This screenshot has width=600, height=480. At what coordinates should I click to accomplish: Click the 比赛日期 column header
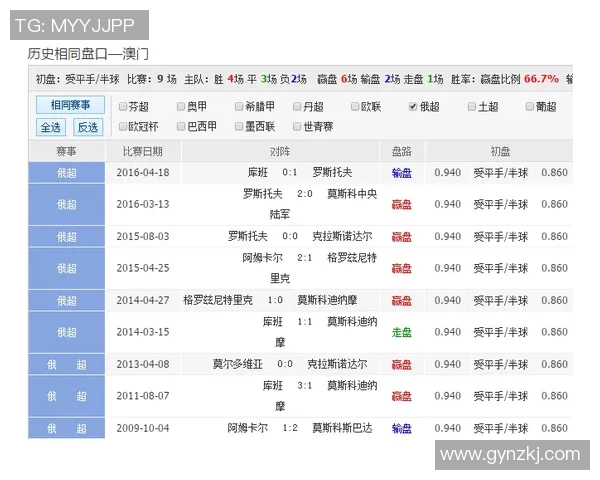click(143, 151)
